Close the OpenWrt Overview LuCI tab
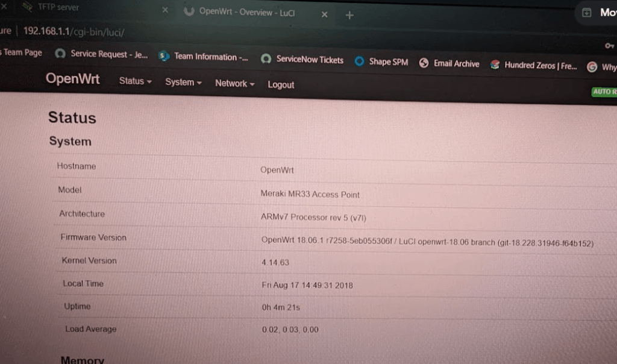This screenshot has width=617, height=364. 324,14
